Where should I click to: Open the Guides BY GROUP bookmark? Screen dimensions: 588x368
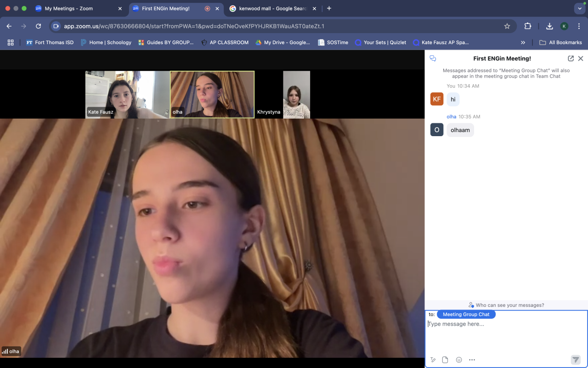click(x=166, y=42)
